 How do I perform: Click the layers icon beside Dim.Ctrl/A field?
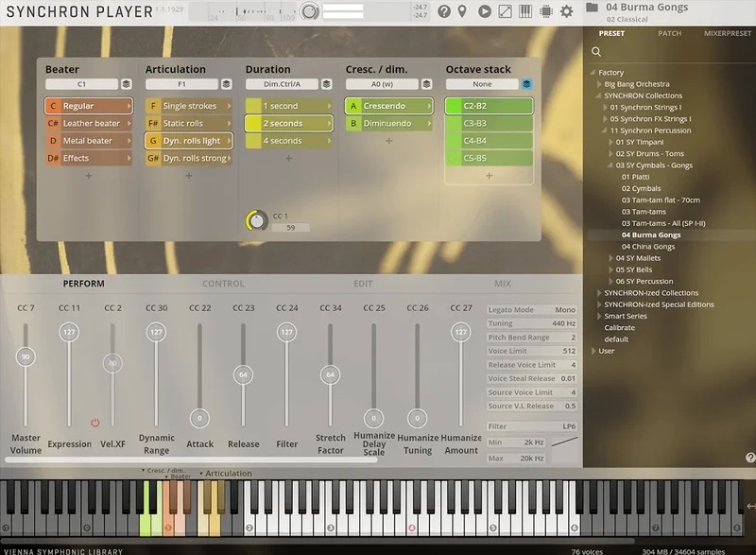[326, 84]
